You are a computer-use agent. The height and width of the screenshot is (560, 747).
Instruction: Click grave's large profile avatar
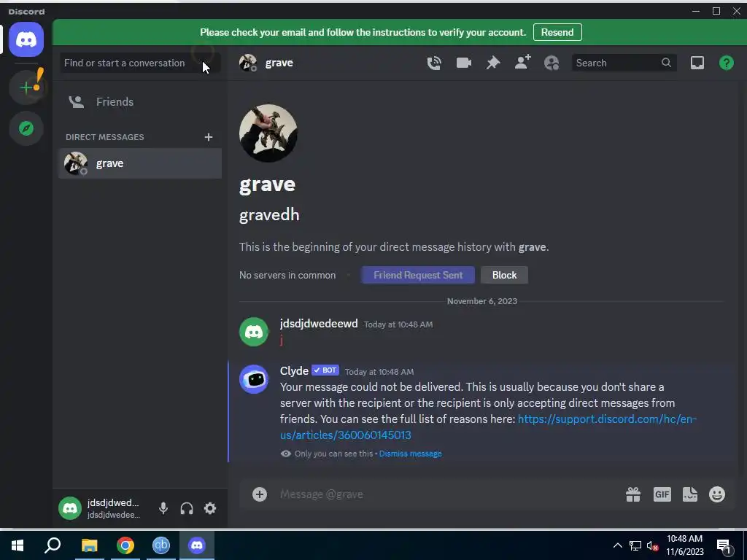click(x=268, y=133)
